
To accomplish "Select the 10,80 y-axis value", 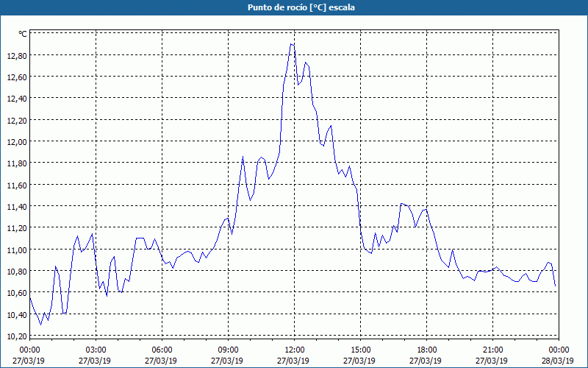I will coord(17,271).
